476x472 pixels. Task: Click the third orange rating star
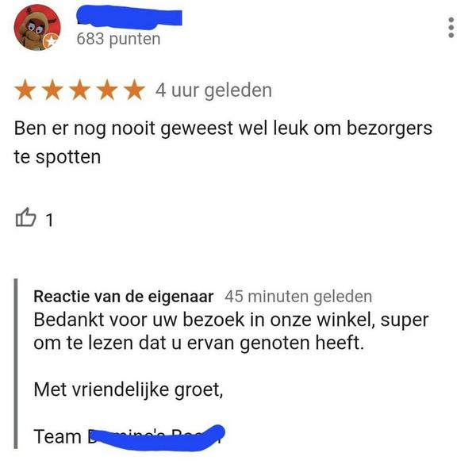tap(80, 90)
